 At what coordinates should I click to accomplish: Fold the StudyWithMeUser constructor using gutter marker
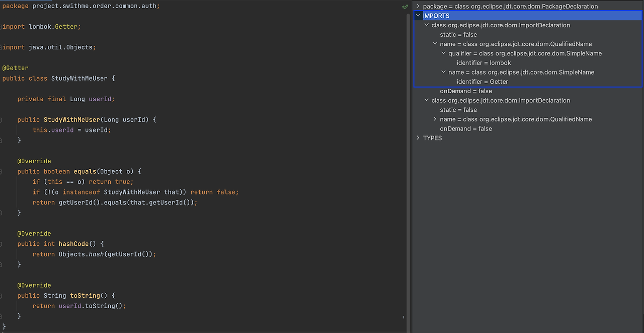click(x=1, y=120)
